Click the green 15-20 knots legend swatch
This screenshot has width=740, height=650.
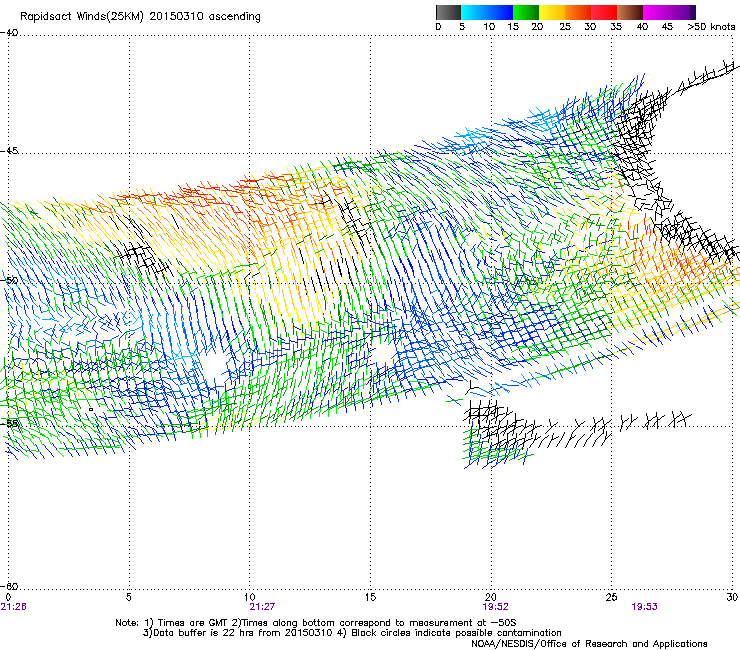click(526, 12)
